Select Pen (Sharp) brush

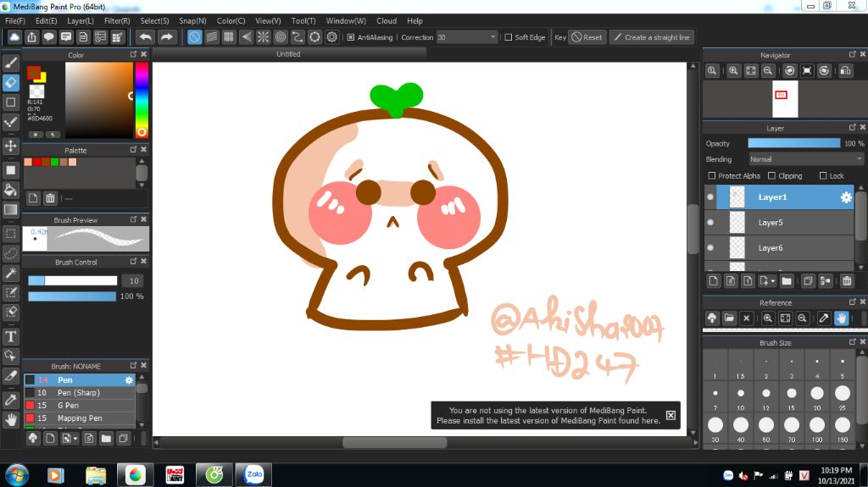(x=79, y=393)
